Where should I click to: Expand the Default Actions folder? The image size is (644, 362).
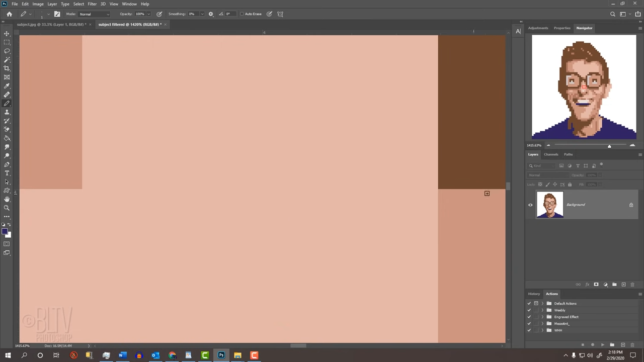[542, 303]
